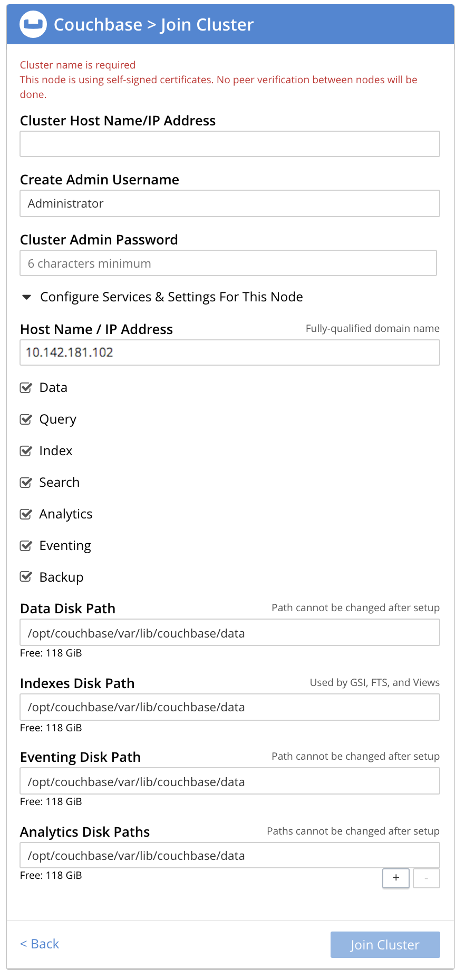
Task: Toggle the Analytics service checkbox
Action: click(x=26, y=514)
